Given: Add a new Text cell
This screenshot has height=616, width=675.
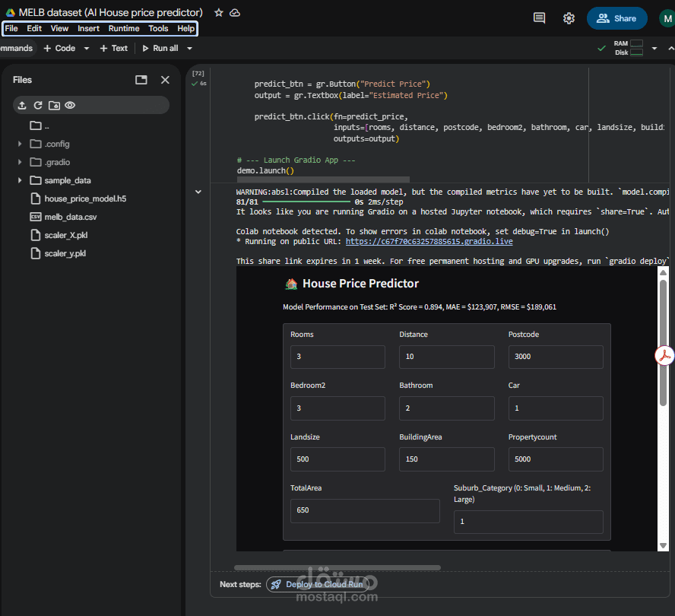Looking at the screenshot, I should tap(114, 48).
